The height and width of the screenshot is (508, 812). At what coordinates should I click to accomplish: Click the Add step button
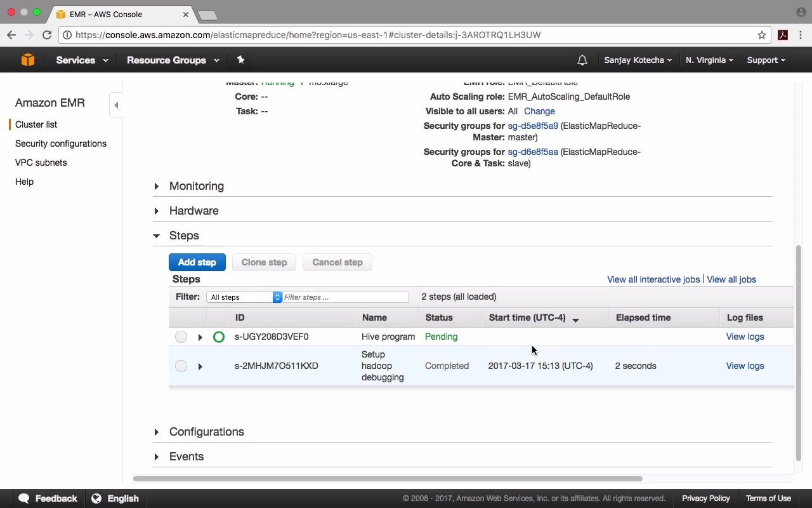coord(197,262)
